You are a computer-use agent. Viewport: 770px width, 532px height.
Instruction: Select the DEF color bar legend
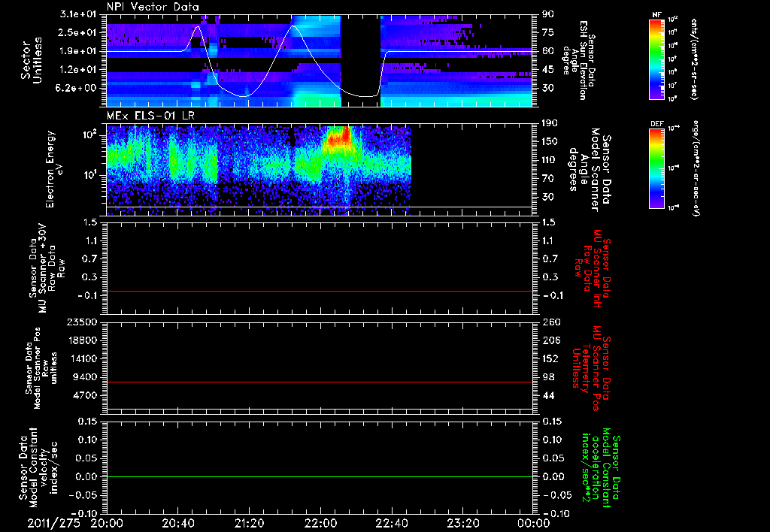[x=656, y=168]
